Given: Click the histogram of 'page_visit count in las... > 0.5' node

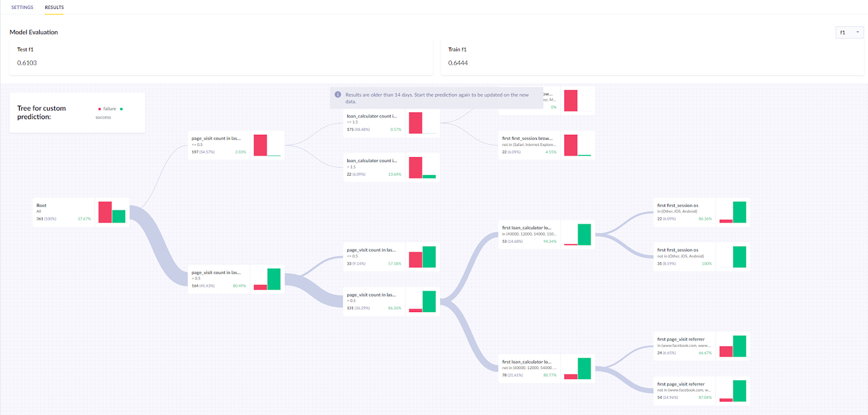Looking at the screenshot, I should [x=267, y=279].
